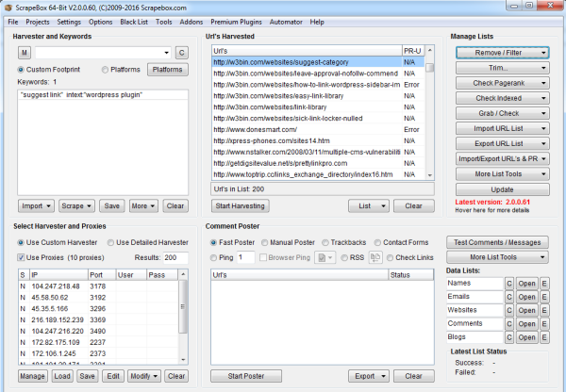Screen dimensions: 566x392
Task: Open the Check Indexed dropdown
Action: pyautogui.click(x=503, y=98)
